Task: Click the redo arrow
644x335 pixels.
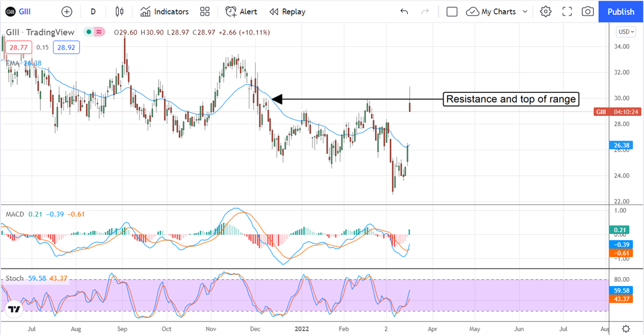Action: coord(425,11)
